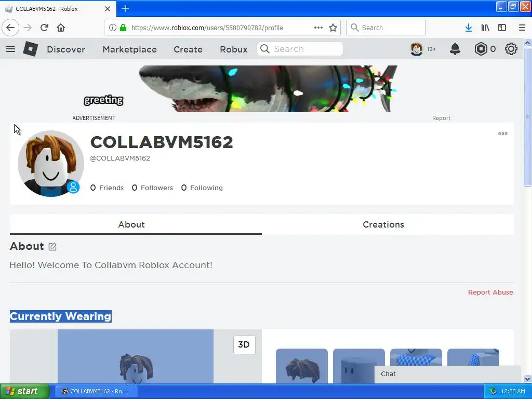Viewport: 532px width, 399px height.
Task: Open the blue cylinder head item thumbnail
Action: click(358, 366)
